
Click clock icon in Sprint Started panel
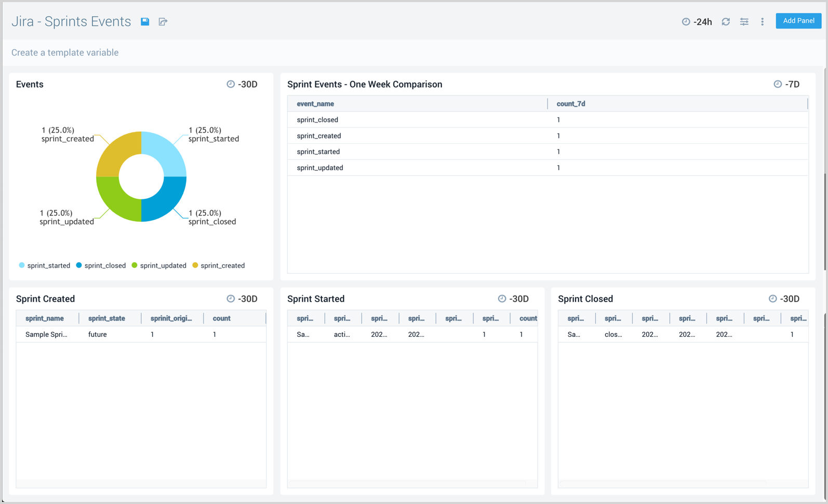pos(502,299)
